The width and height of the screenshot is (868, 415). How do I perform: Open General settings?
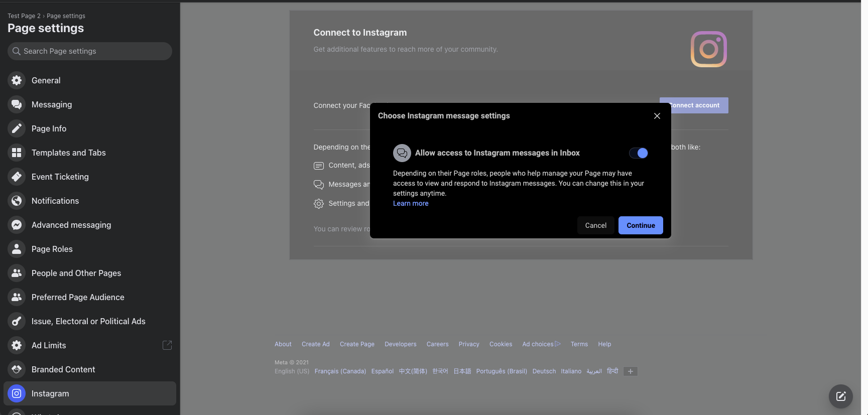click(x=90, y=80)
